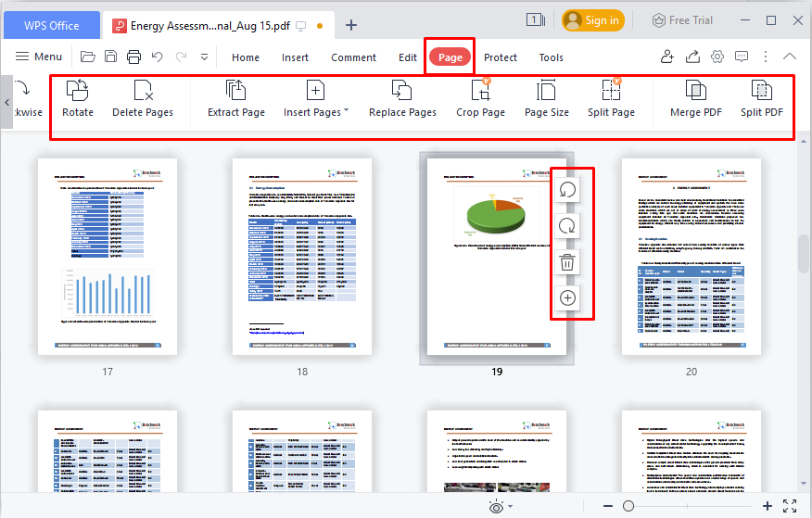Save the document with floppy icon
The width and height of the screenshot is (812, 518).
coord(111,57)
